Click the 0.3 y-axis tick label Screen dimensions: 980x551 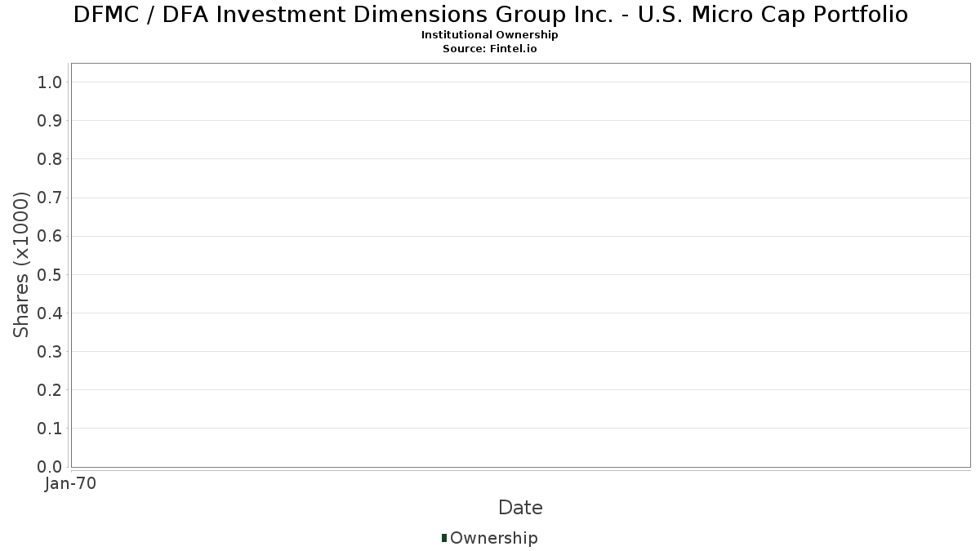click(x=50, y=352)
